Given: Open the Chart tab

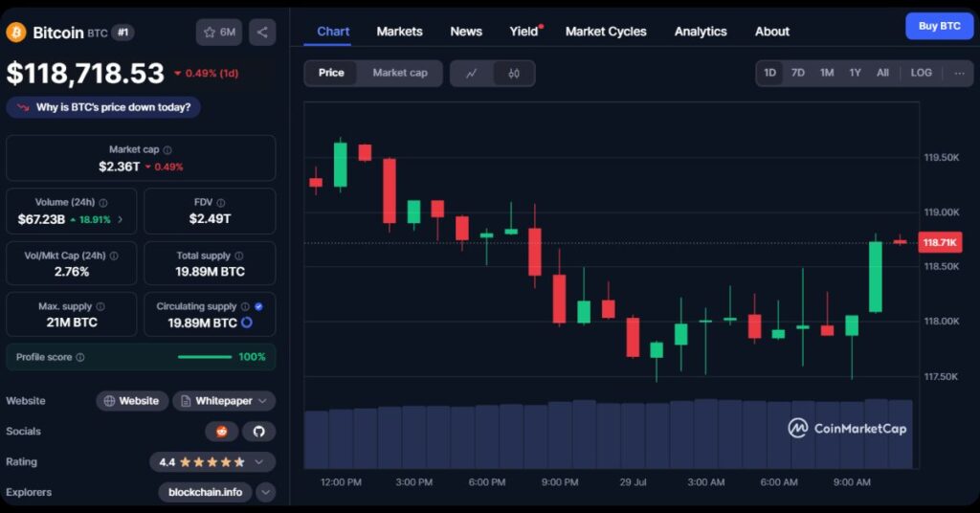Looking at the screenshot, I should pos(333,32).
